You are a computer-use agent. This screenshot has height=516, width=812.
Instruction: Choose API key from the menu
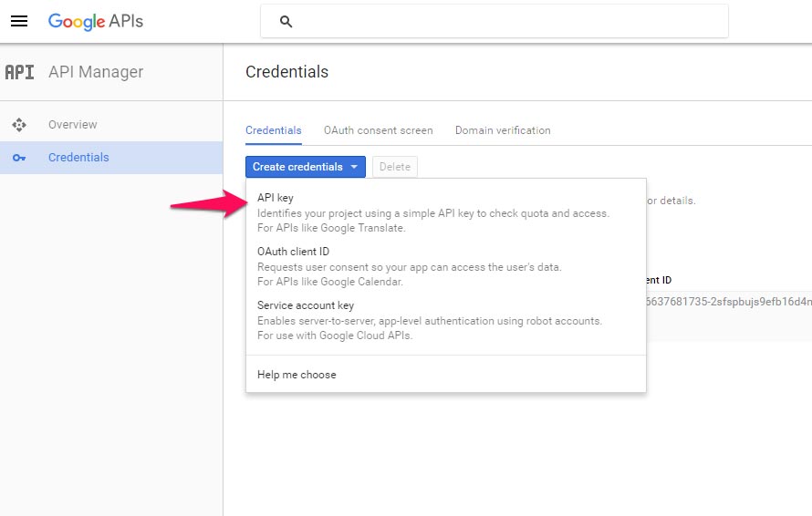click(446, 212)
